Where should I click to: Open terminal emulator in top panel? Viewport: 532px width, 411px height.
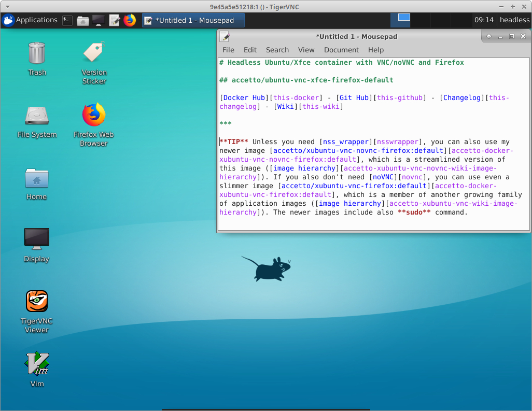tap(67, 20)
